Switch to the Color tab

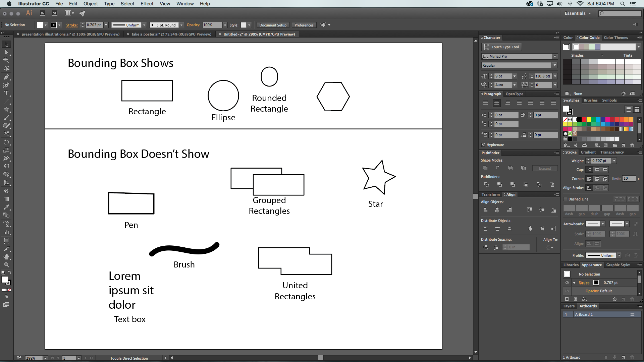pyautogui.click(x=568, y=37)
